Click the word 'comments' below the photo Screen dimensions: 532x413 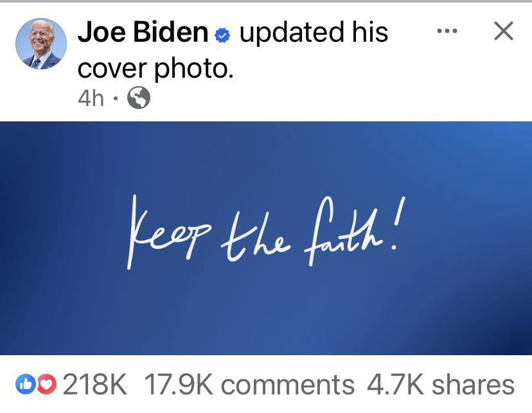288,385
